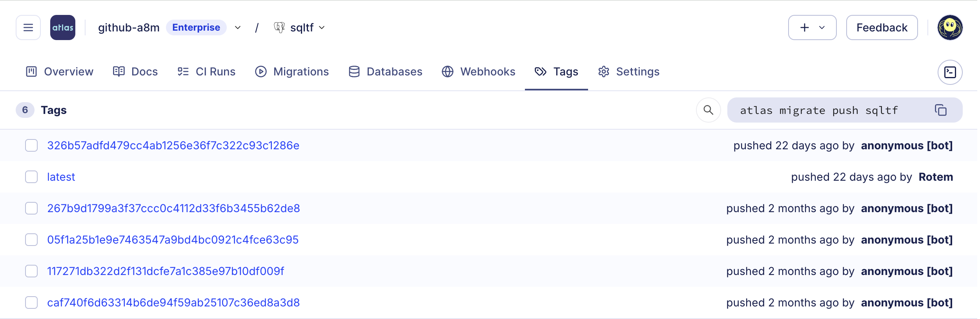This screenshot has height=319, width=980.
Task: Expand the plus button dropdown
Action: (823, 27)
